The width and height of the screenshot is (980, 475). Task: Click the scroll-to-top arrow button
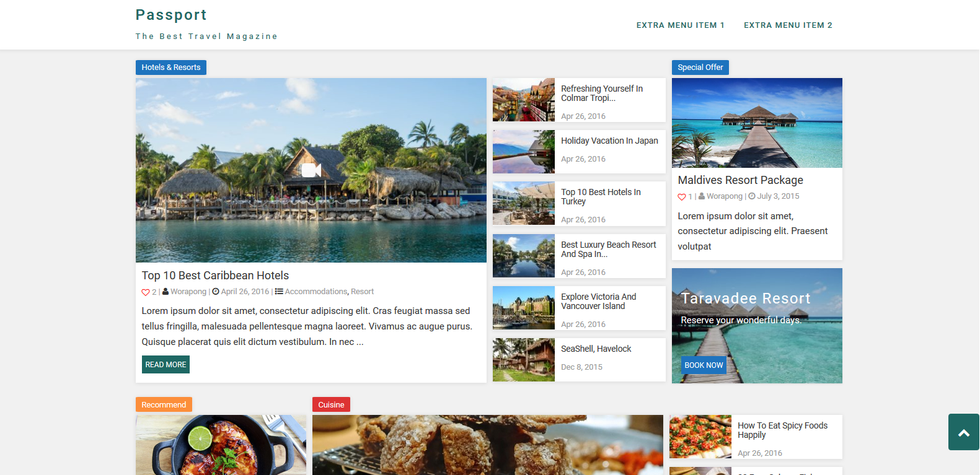point(963,432)
